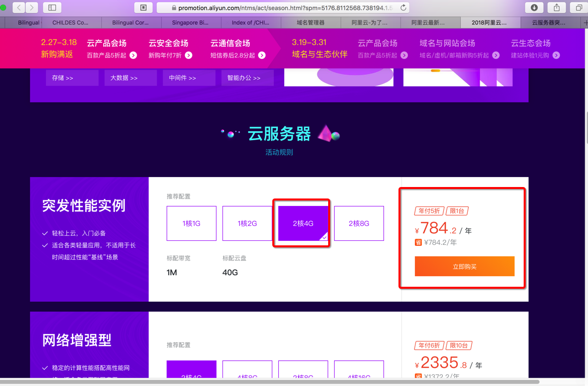Click the 1M 标配带宽 value
Viewport: 588px width, 386px height.
pos(172,273)
